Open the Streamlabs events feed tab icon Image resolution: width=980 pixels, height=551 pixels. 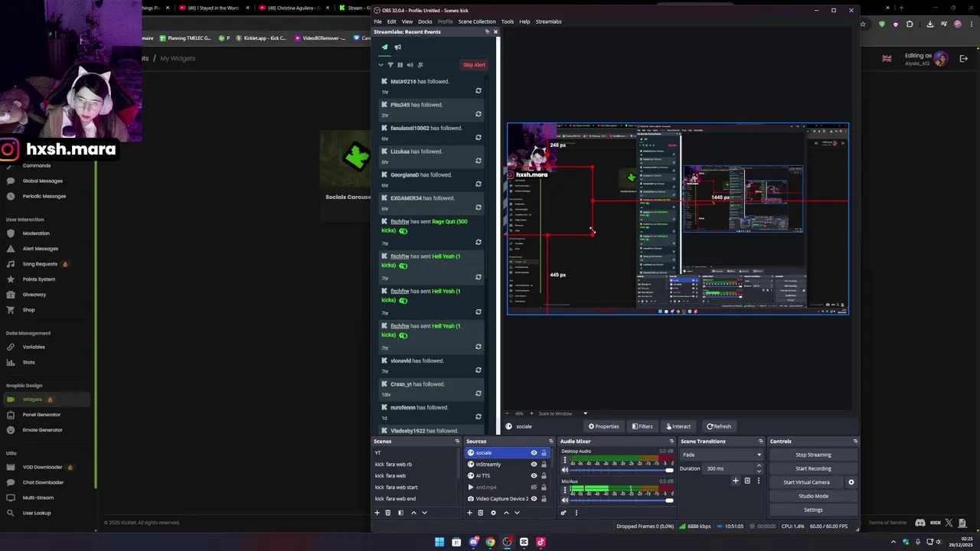click(384, 47)
